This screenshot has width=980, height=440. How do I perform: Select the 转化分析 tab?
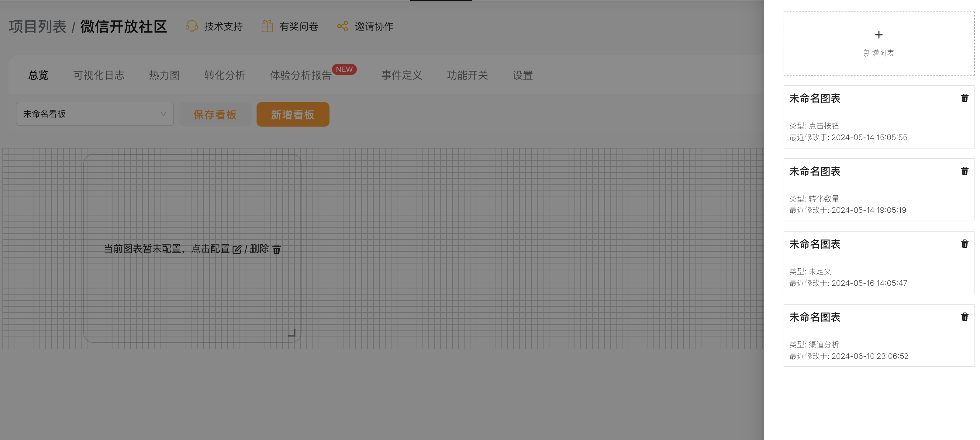click(x=225, y=75)
